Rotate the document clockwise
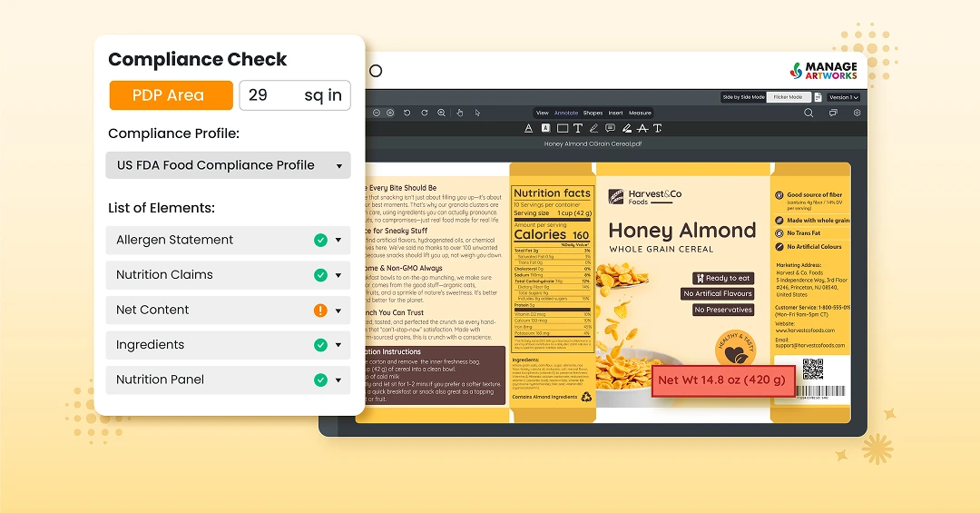This screenshot has height=513, width=980. [x=425, y=113]
